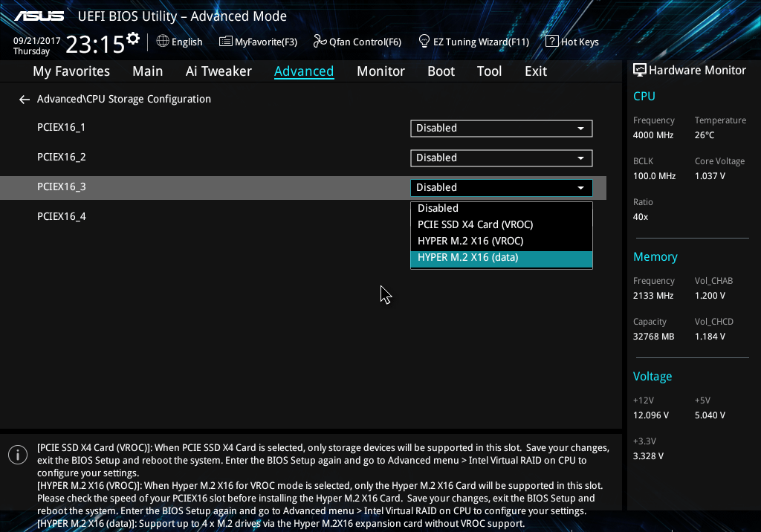Click the Voltage heading in Hardware Monitor

[652, 377]
